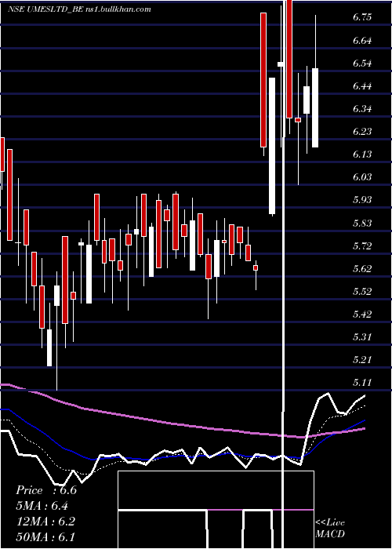The height and width of the screenshot is (549, 392).
Task: Click the 6.54 price axis label
Action: tap(362, 64)
